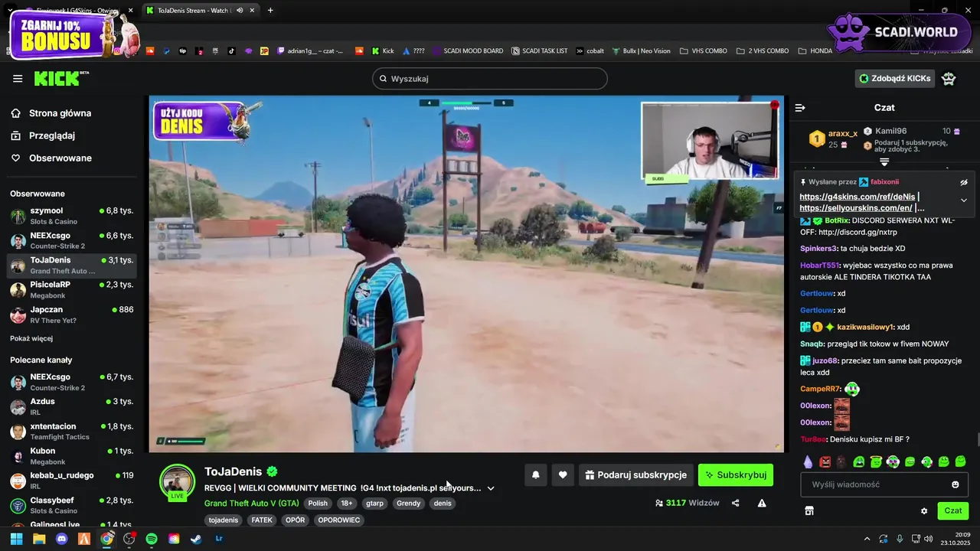
Task: Click the share icon near viewer count
Action: (736, 504)
